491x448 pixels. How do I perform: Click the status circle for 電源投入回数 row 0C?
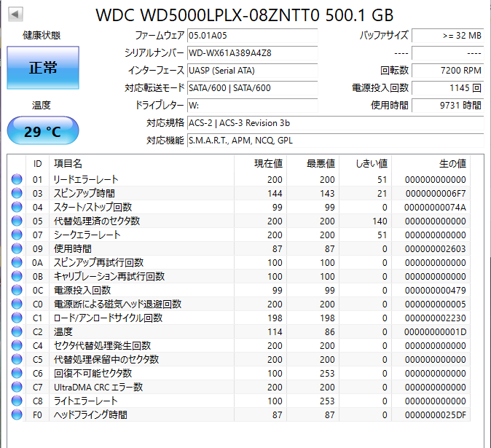click(x=17, y=290)
